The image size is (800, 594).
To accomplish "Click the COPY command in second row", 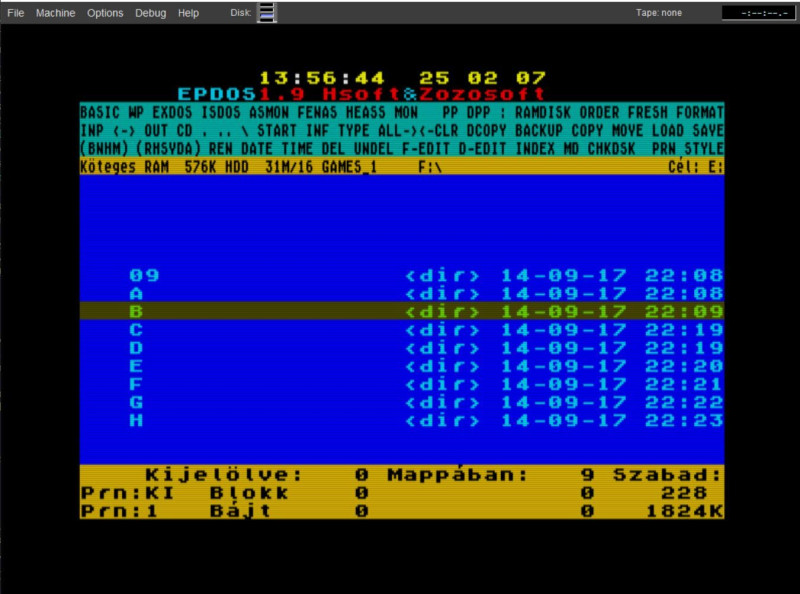I will point(587,131).
